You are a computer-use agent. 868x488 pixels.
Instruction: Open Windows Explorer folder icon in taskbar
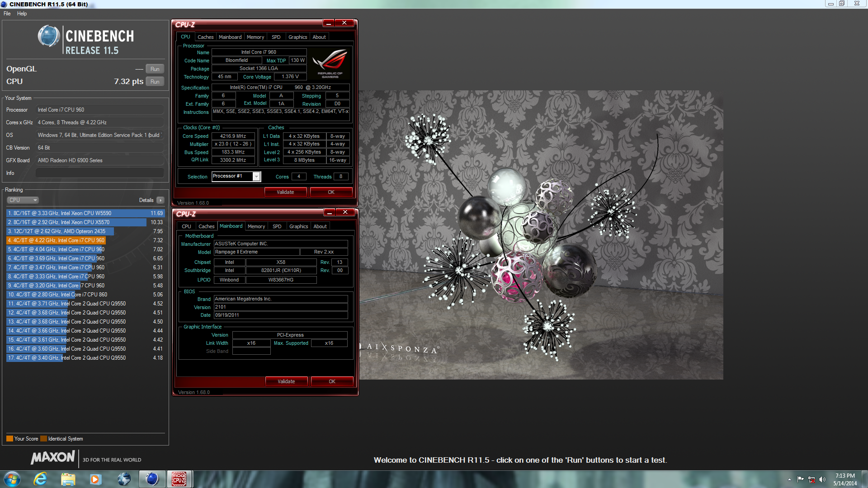click(x=68, y=479)
